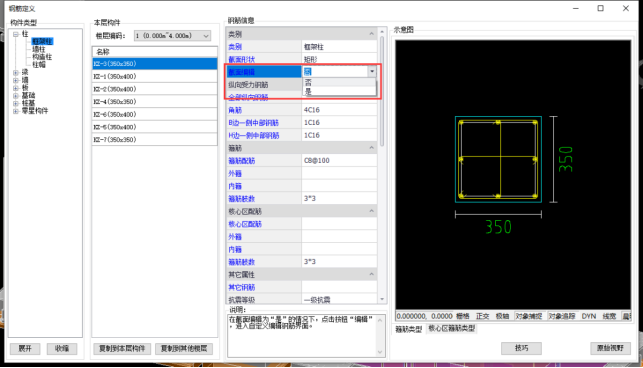
Task: Expand the 墙 tree node
Action: point(16,80)
